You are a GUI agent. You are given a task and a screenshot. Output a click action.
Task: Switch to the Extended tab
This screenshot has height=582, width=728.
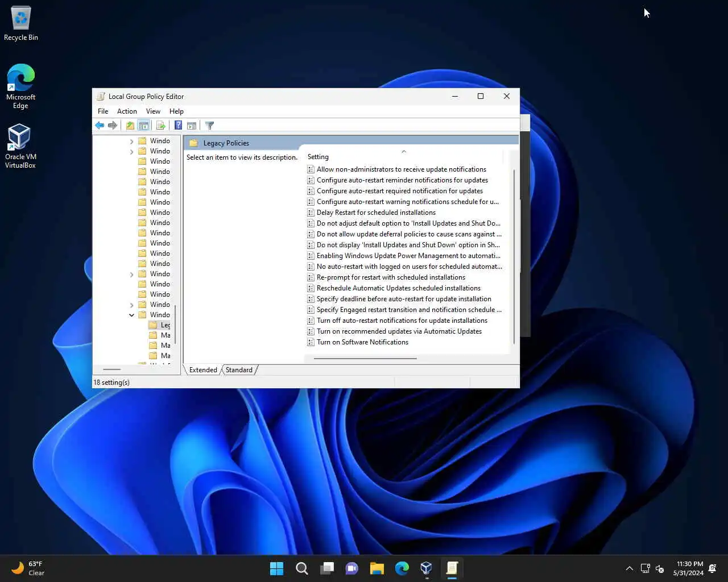point(203,370)
